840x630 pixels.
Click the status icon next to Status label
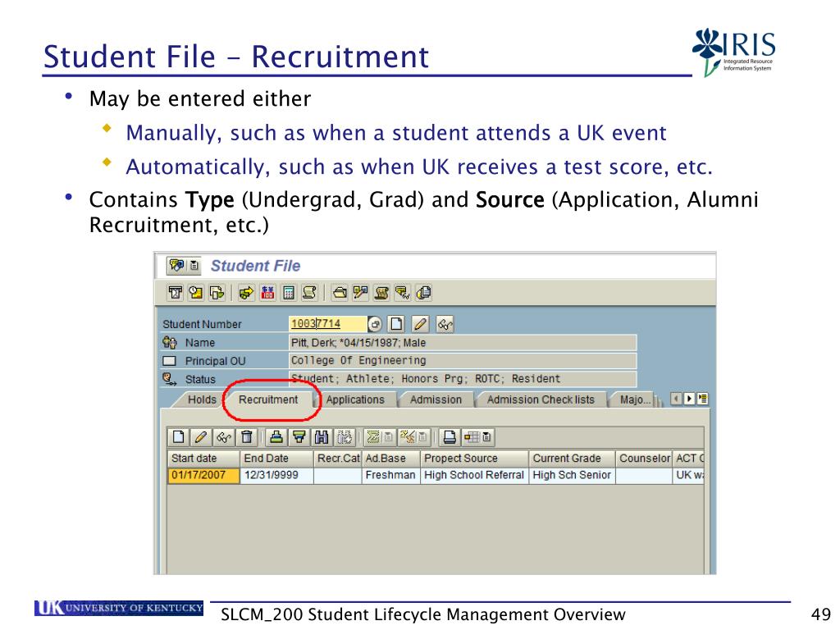[169, 379]
